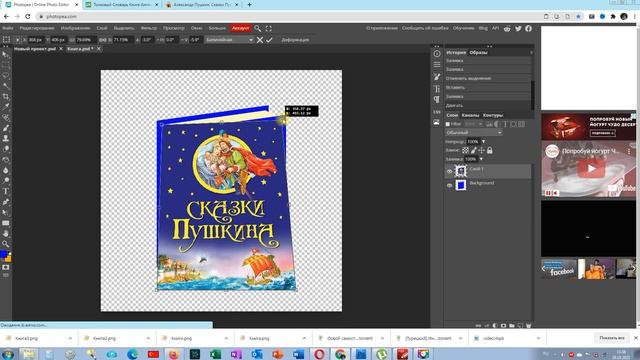
Task: Click the background orange color swatch
Action: [9, 259]
